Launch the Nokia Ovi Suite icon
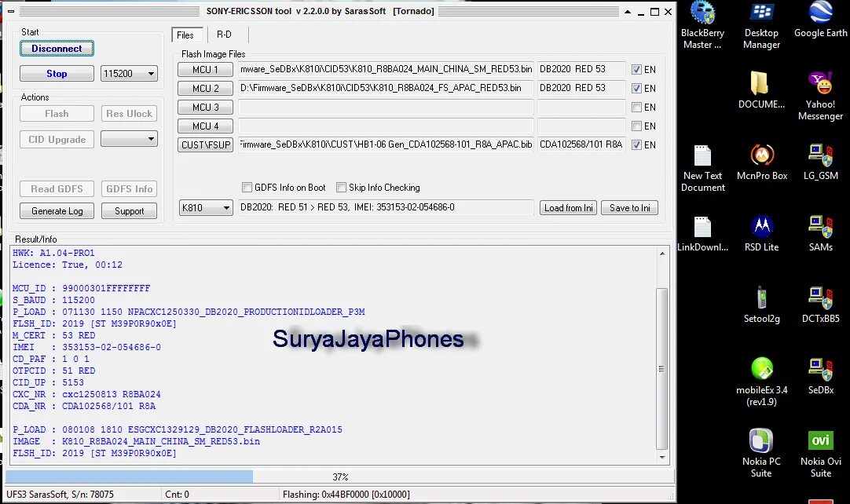 point(821,440)
